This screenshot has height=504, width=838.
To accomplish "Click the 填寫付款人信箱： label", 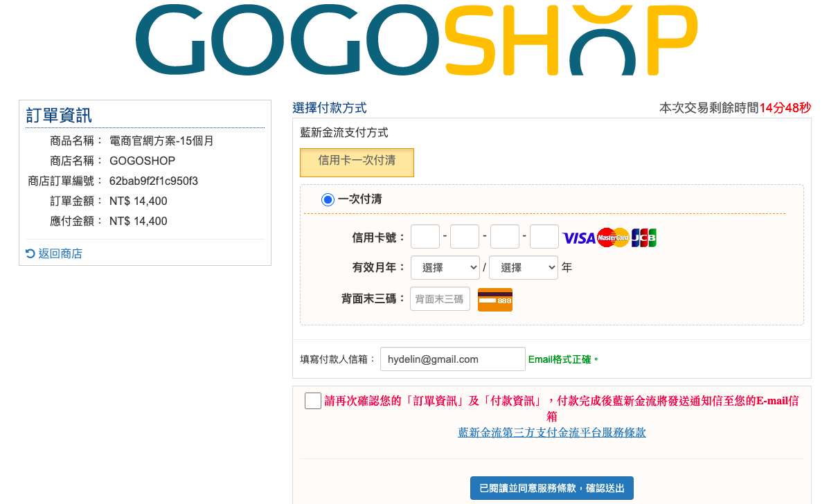I will point(338,359).
